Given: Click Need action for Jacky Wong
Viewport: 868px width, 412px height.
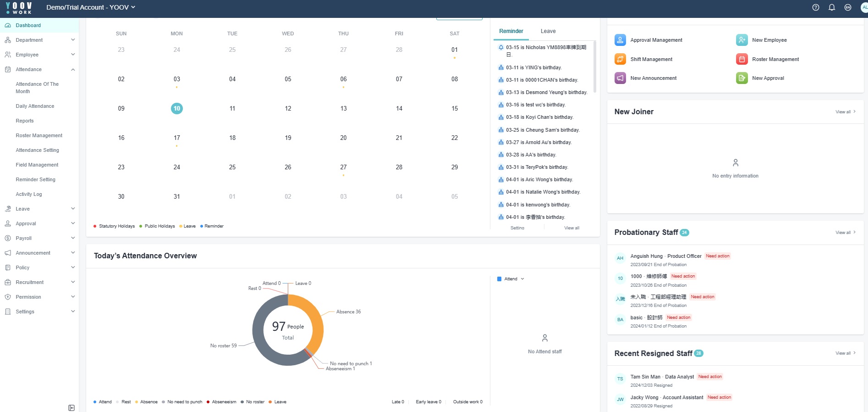Looking at the screenshot, I should (x=719, y=397).
